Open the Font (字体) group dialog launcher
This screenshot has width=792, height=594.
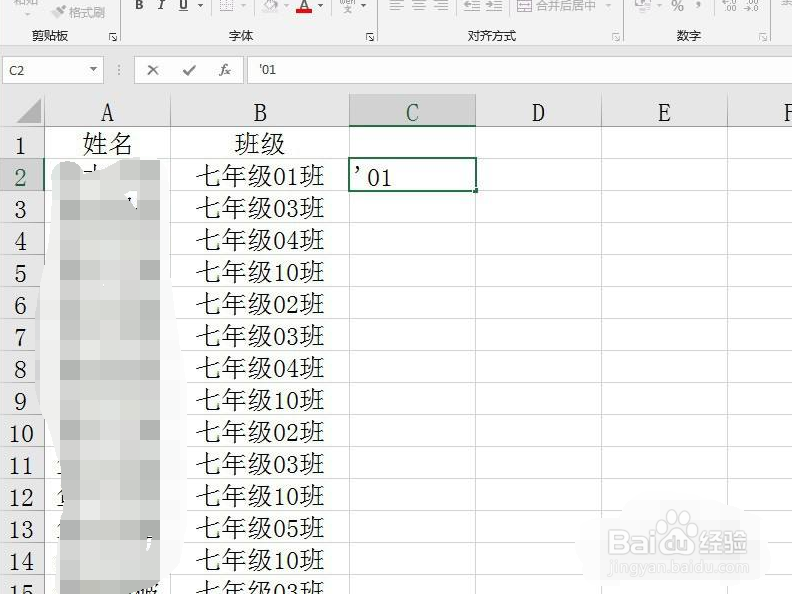(x=370, y=37)
